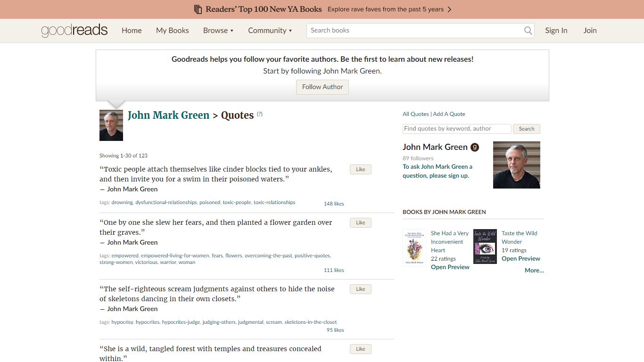Open She Had a Very Inconvenient Heart cover
Screen dimensions: 644x362
coord(414,248)
